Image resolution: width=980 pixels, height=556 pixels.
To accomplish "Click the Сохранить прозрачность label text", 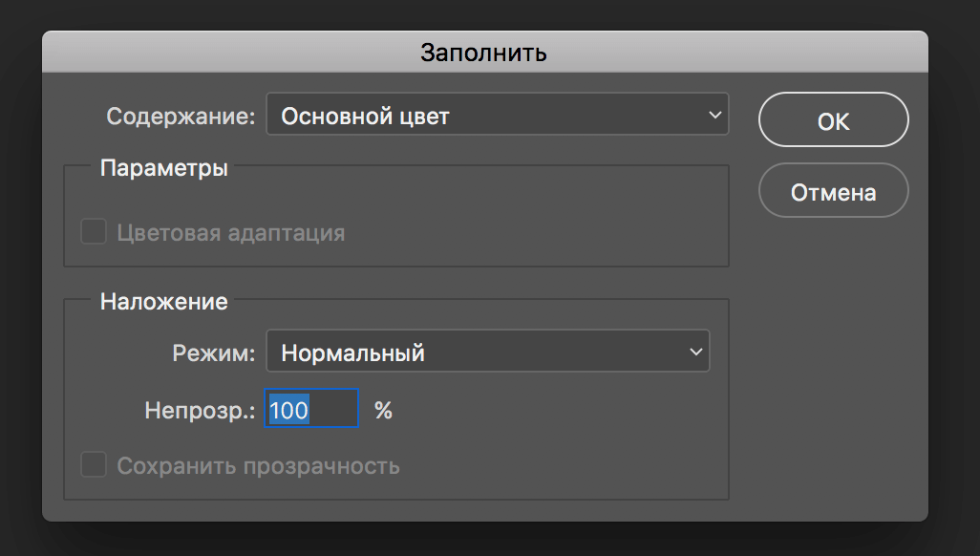I will 258,466.
